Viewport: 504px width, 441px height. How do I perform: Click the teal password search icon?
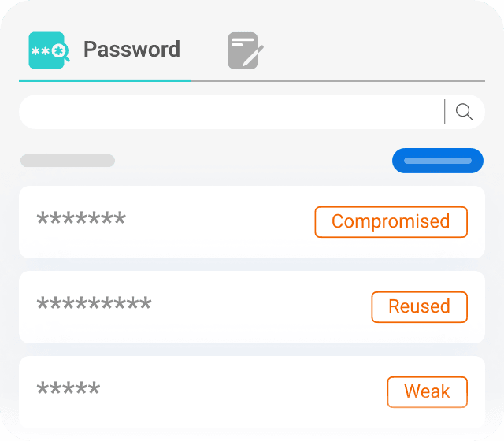[x=49, y=50]
